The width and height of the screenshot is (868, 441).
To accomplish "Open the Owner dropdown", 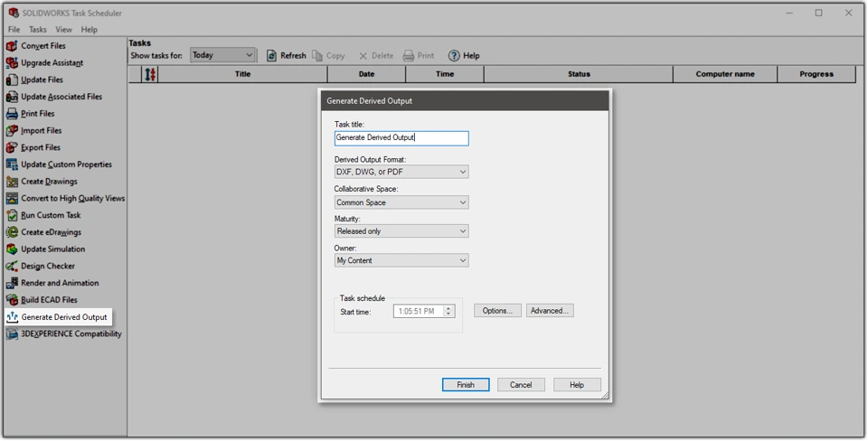I will tap(401, 260).
